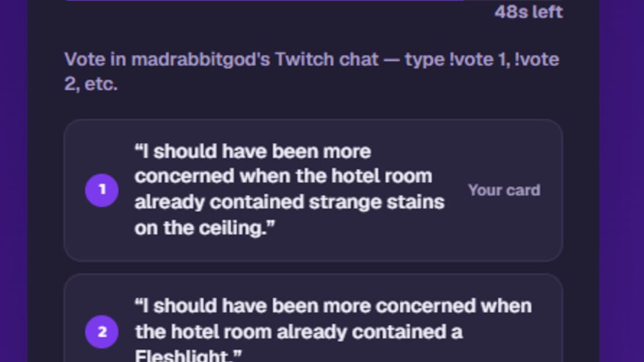Click "I should have been more" line of card 1

click(x=253, y=151)
